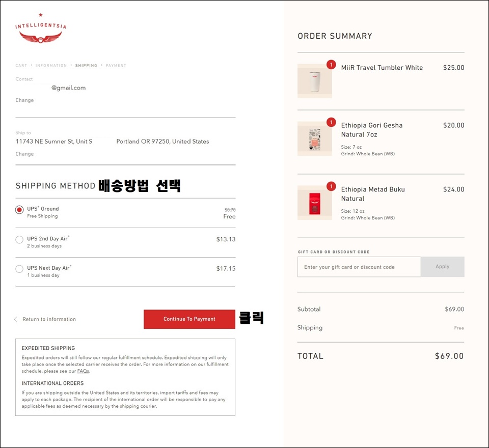This screenshot has height=448, width=489.
Task: Click the Portland OR 97250 address text
Action: pos(162,141)
